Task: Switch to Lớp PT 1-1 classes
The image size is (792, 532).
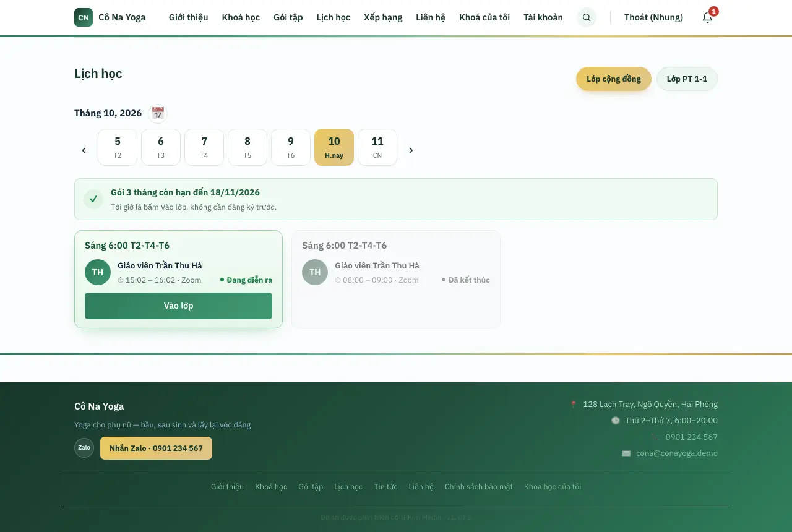Action: click(x=687, y=79)
